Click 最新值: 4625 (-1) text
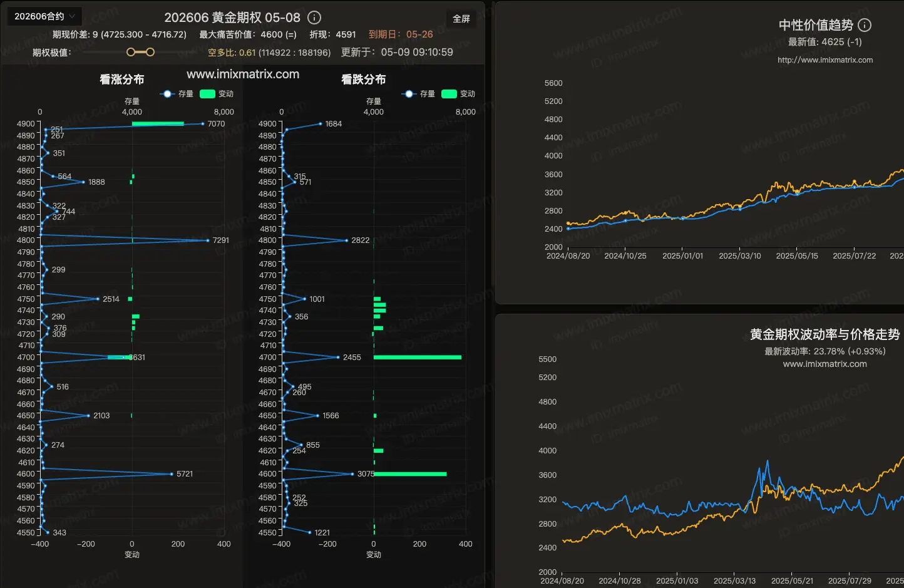 click(825, 42)
